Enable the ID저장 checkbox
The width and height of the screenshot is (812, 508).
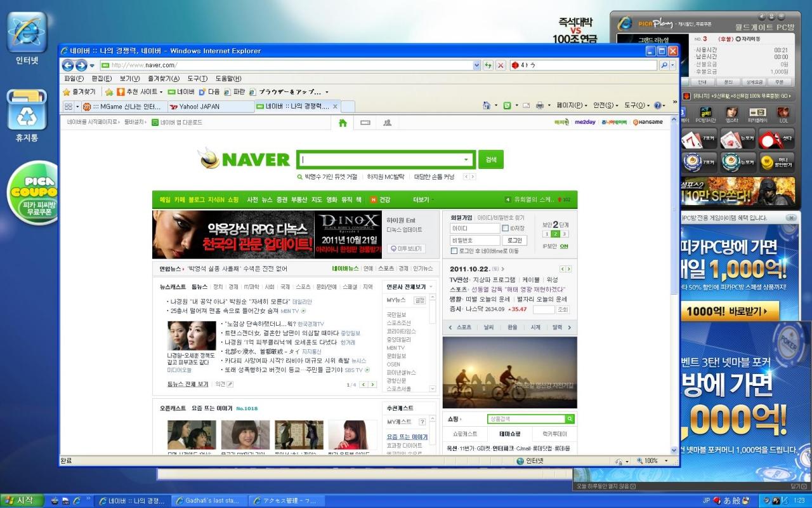click(506, 229)
